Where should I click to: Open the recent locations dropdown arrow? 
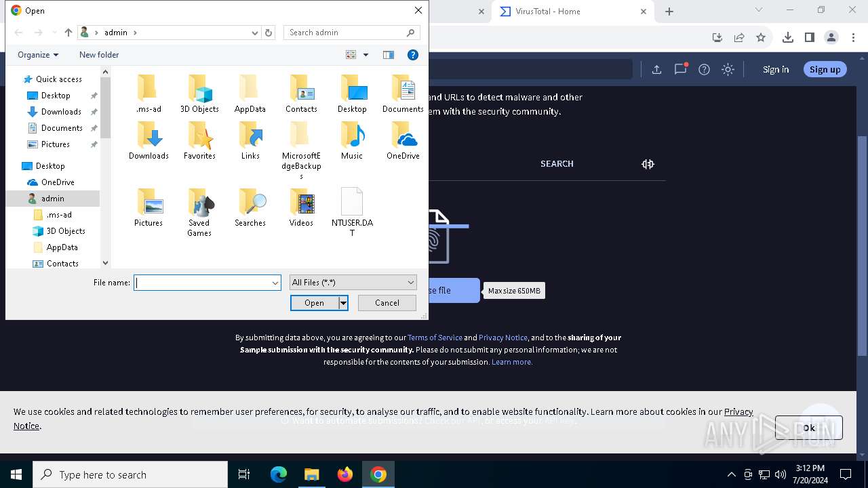pyautogui.click(x=54, y=33)
